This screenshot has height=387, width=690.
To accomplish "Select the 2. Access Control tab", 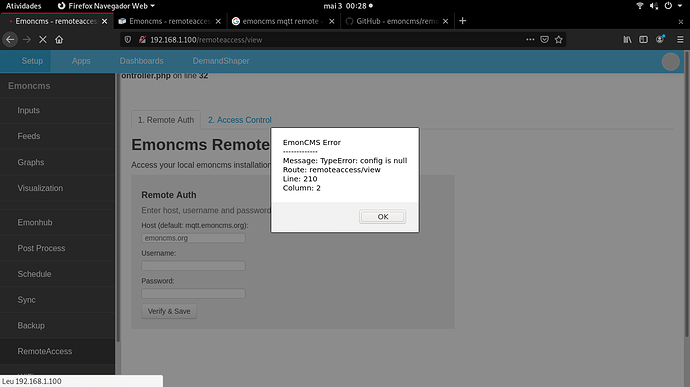I will 240,120.
